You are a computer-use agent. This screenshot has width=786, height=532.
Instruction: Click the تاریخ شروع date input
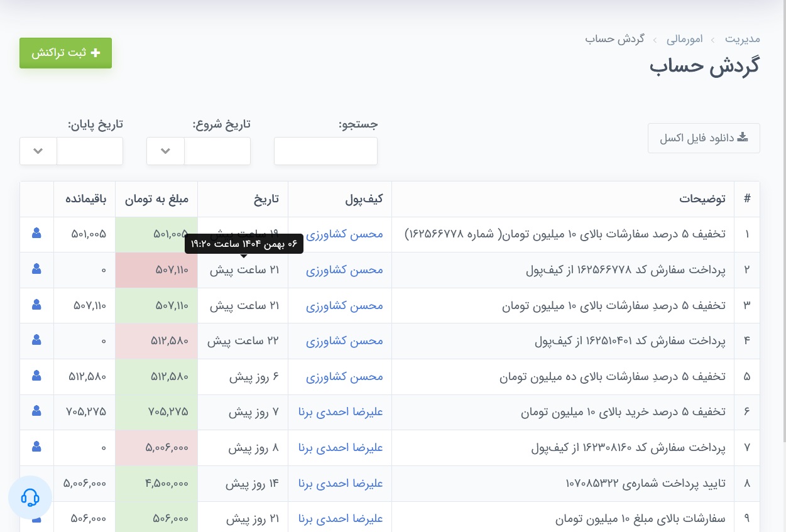217,151
